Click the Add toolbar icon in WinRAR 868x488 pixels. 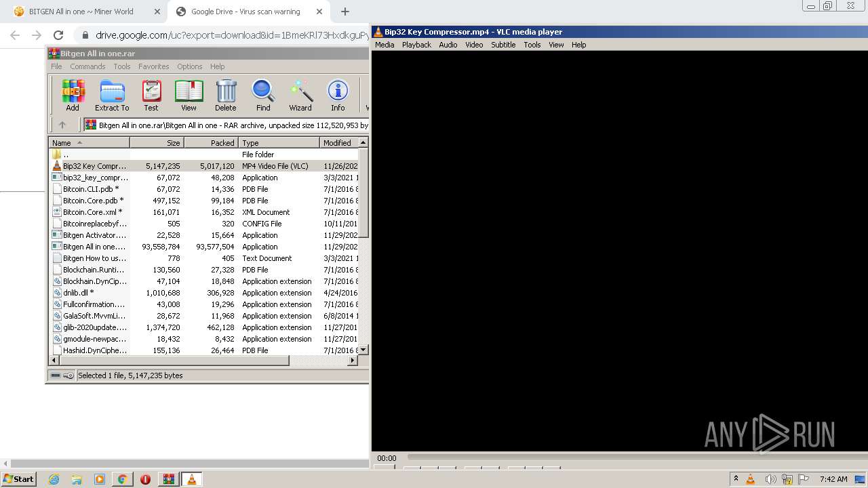(x=73, y=95)
